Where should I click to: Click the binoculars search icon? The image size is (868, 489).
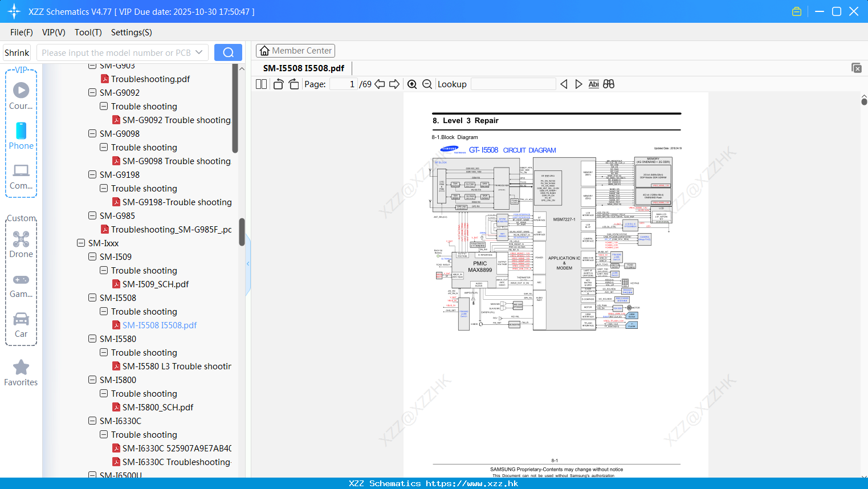point(609,84)
